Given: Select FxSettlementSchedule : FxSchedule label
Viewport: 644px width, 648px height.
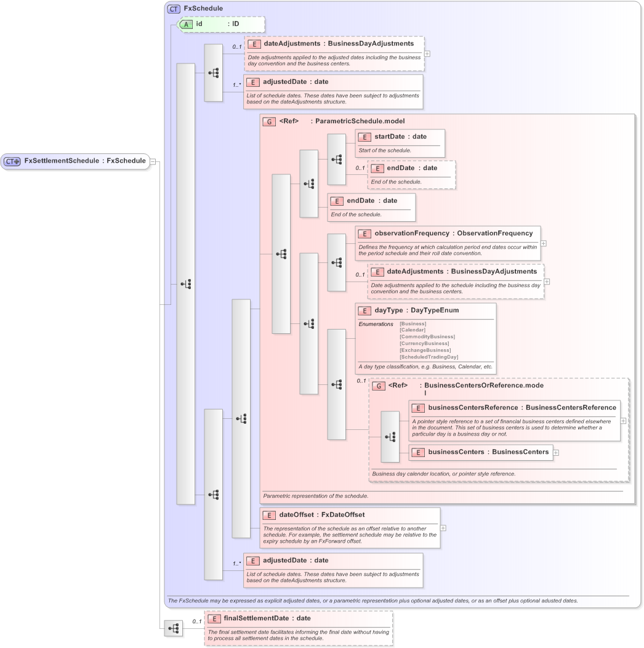Looking at the screenshot, I should click(85, 161).
